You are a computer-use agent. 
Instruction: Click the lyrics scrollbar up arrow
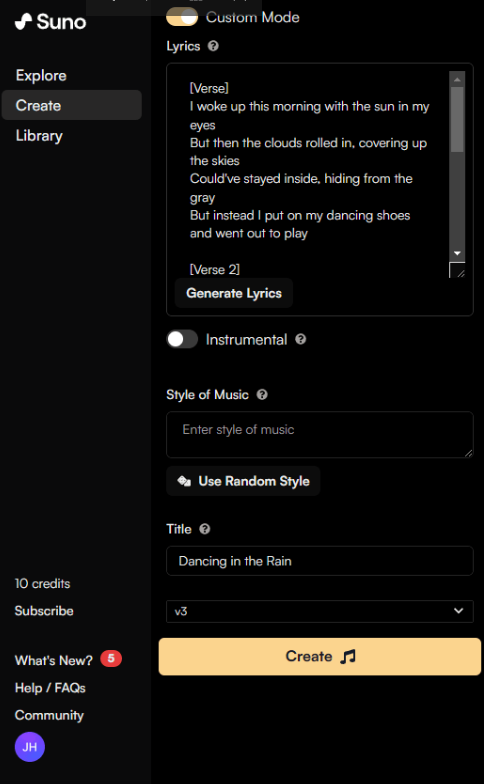pos(457,79)
